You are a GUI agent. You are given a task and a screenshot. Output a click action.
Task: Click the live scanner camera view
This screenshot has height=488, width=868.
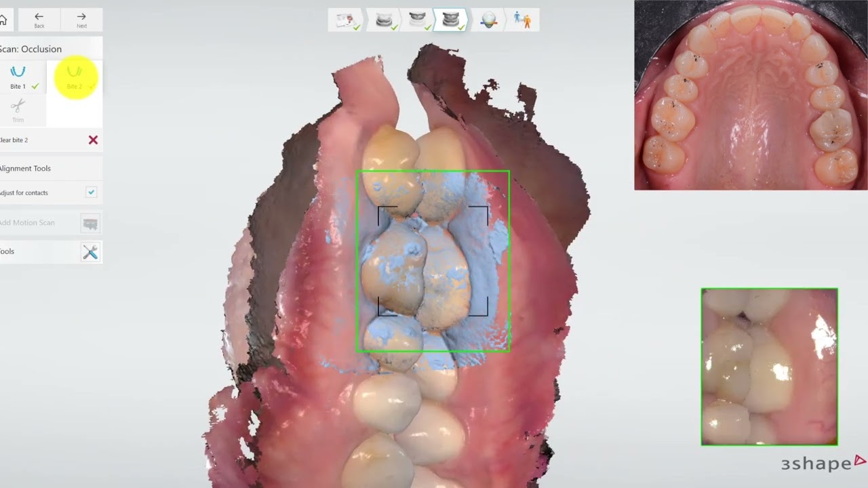click(770, 367)
